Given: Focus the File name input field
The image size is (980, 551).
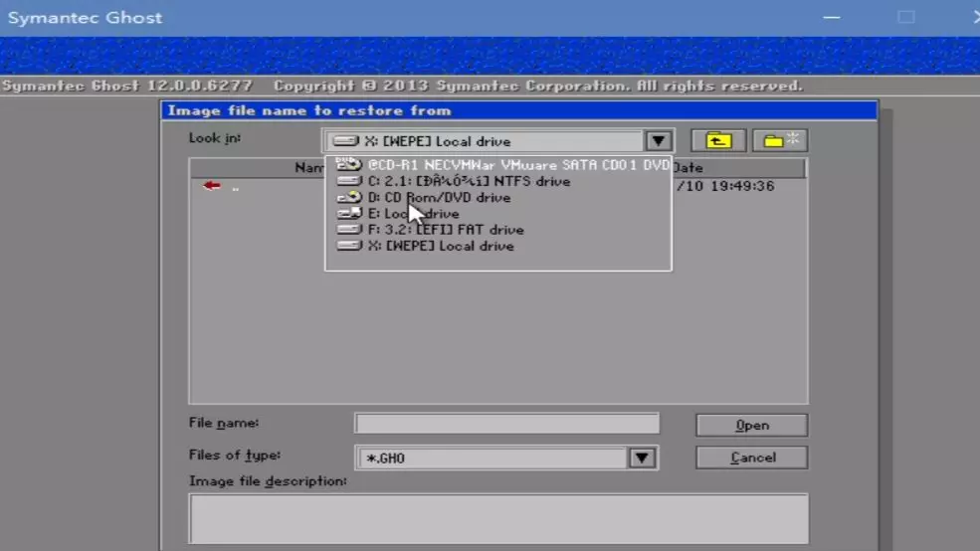Looking at the screenshot, I should 506,424.
